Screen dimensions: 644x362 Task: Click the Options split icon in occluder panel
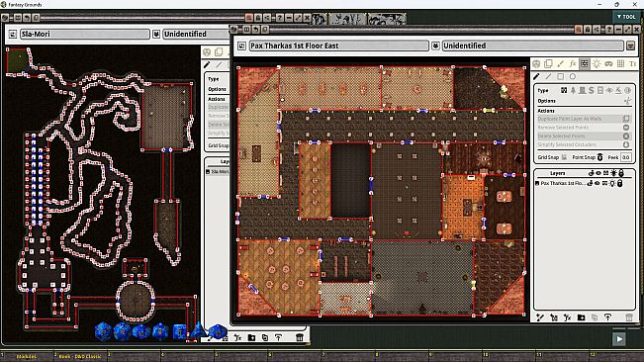(x=627, y=101)
